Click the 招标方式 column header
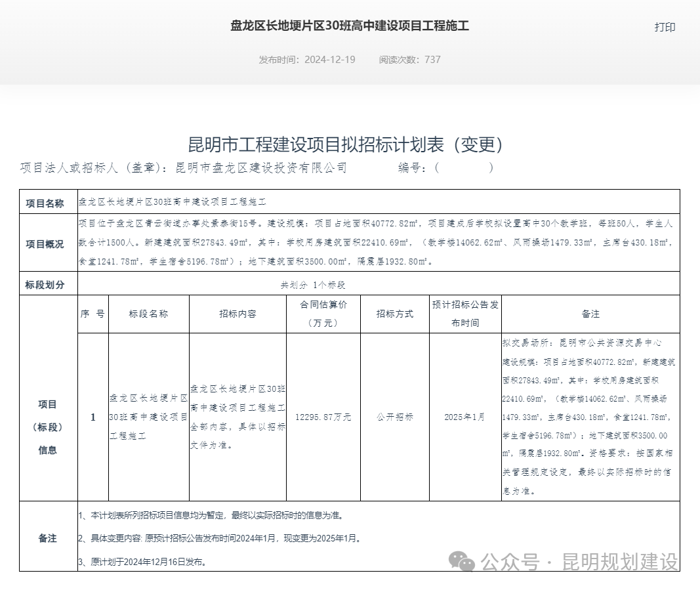This screenshot has height=590, width=700. pos(394,314)
